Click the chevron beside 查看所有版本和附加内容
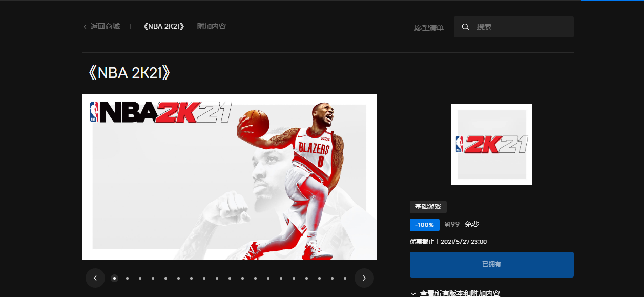The image size is (644, 297). tap(413, 293)
